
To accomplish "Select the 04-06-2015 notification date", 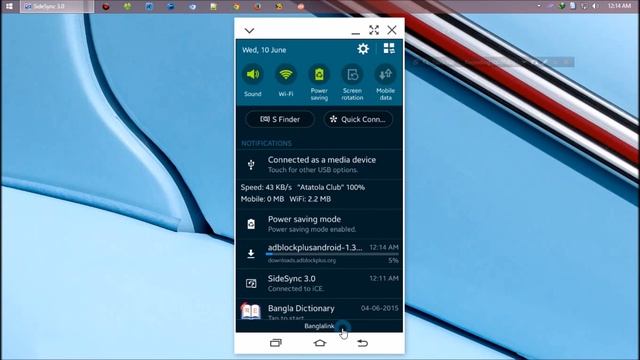I will pos(380,308).
